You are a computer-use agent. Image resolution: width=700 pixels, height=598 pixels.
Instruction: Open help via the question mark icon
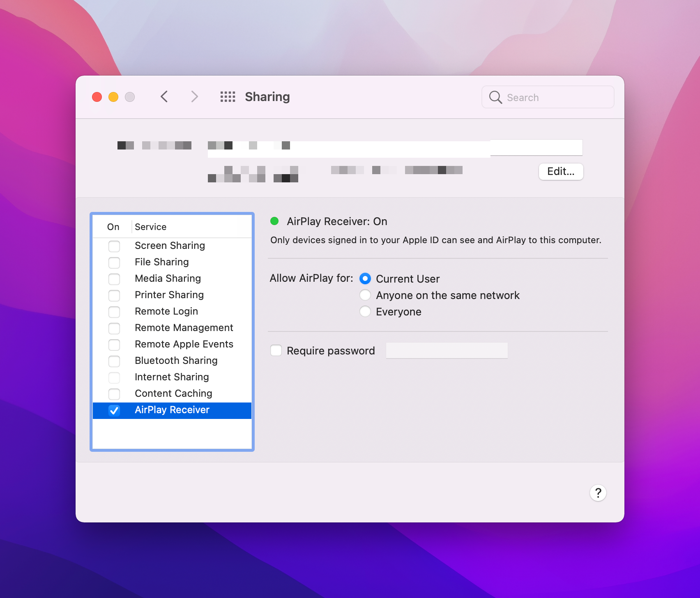[598, 493]
